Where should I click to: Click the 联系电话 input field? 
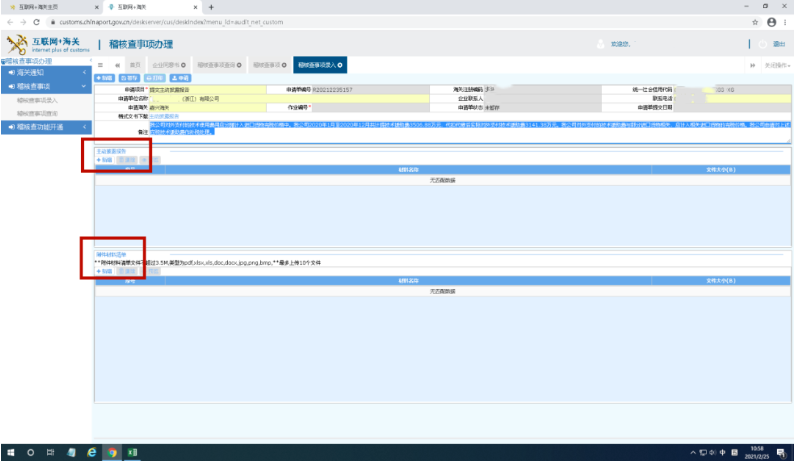pos(732,99)
